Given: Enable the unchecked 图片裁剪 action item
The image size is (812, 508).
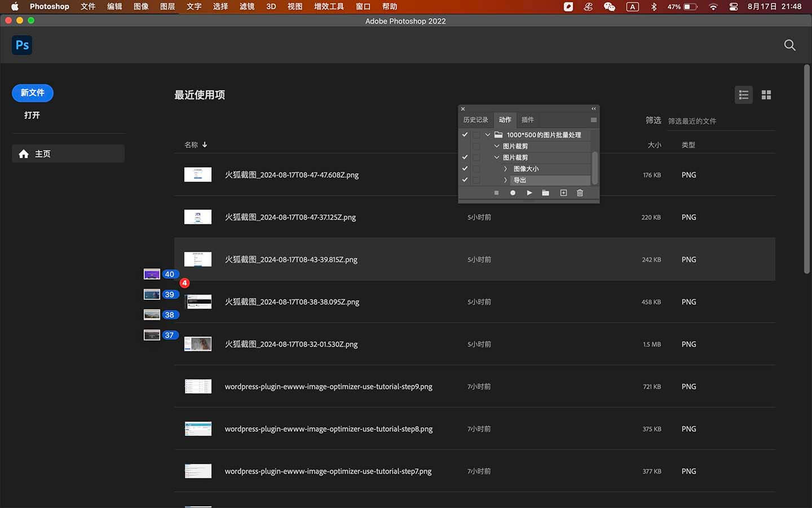Looking at the screenshot, I should coord(465,146).
